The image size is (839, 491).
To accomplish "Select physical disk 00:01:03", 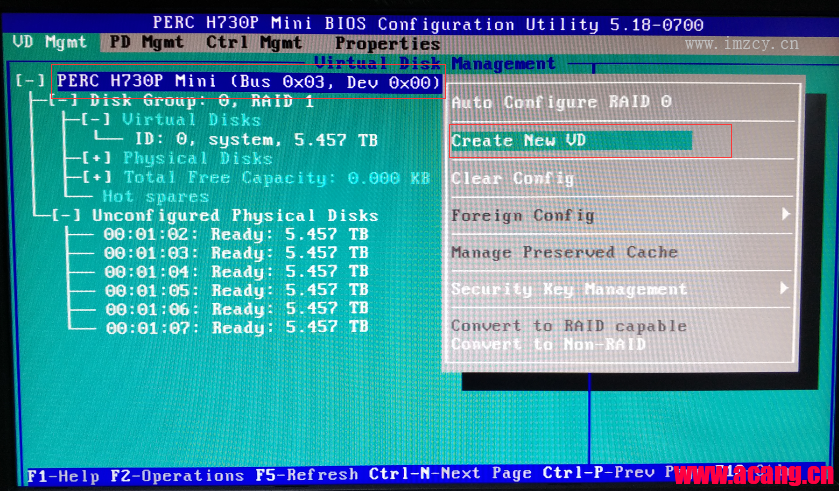I will tap(236, 253).
